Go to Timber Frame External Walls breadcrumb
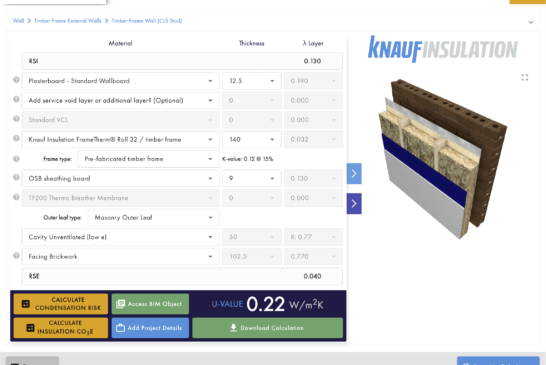 (68, 21)
